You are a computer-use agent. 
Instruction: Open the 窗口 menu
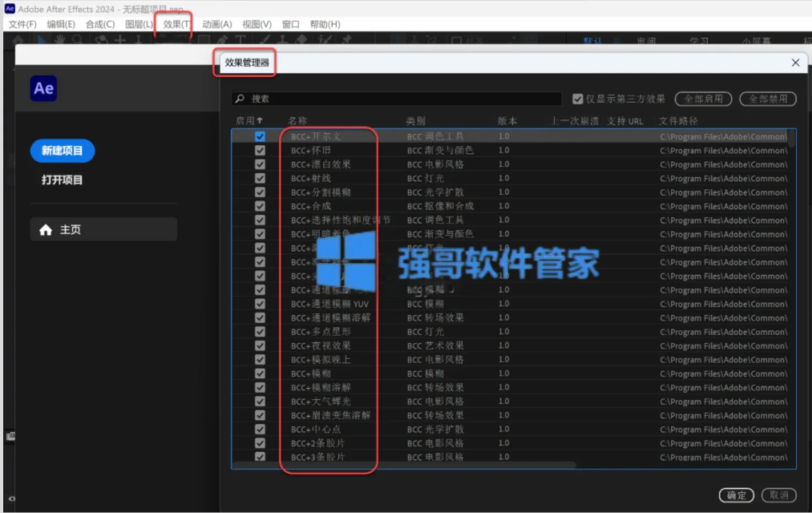pyautogui.click(x=290, y=24)
